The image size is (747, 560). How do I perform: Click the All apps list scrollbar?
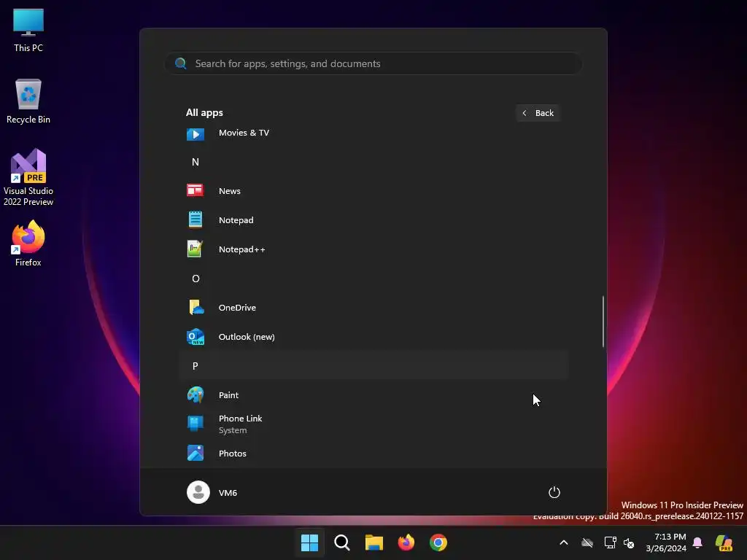point(603,322)
